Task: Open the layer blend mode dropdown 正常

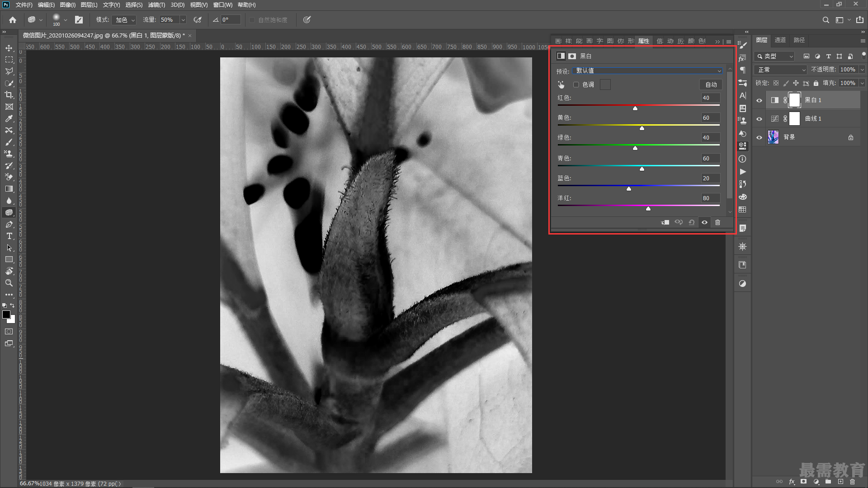Action: point(780,70)
